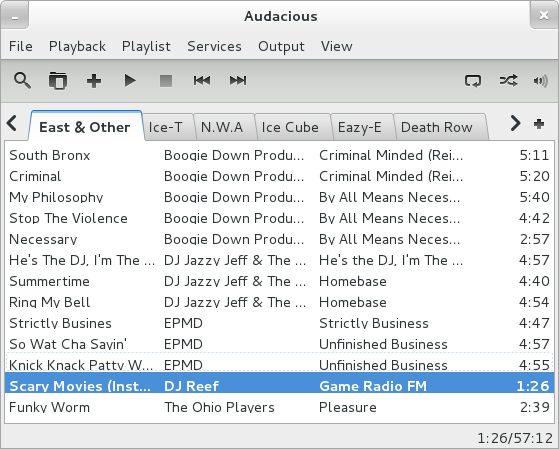Select the Funky Worm track
This screenshot has width=559, height=449.
pyautogui.click(x=280, y=407)
